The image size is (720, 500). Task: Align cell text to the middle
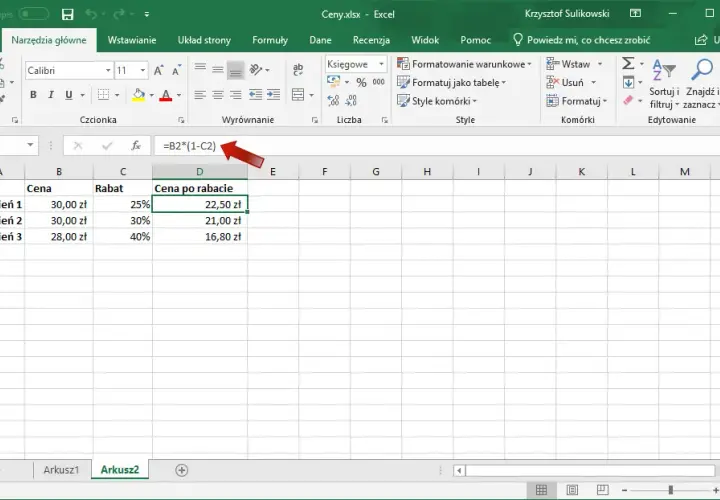click(x=218, y=69)
